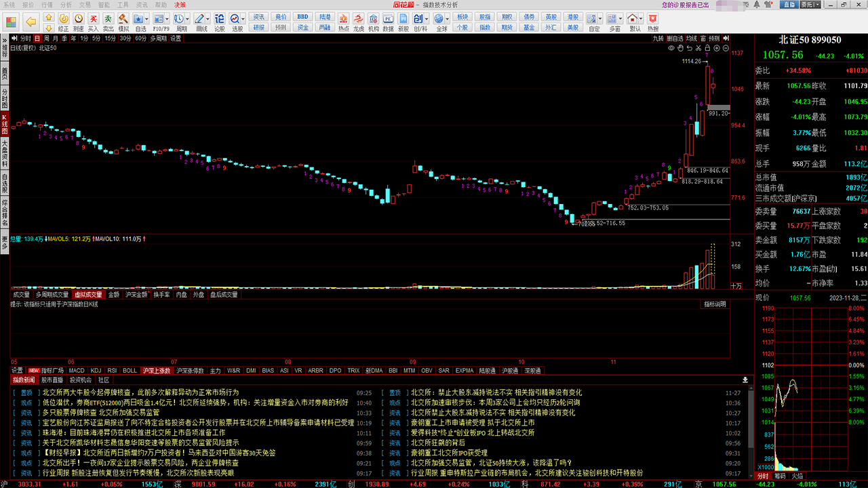This screenshot has height=488, width=868.
Task: Open the 龙虎 ranking icon
Action: click(358, 19)
